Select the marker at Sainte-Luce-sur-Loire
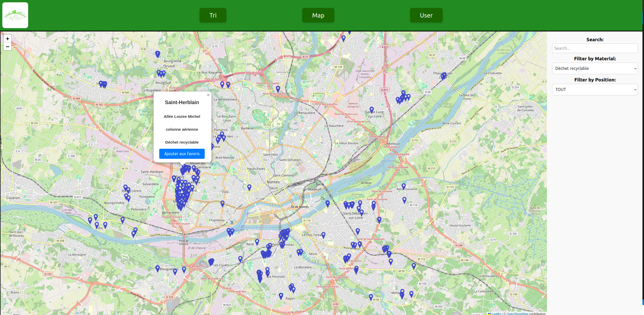The width and height of the screenshot is (644, 315). (372, 110)
